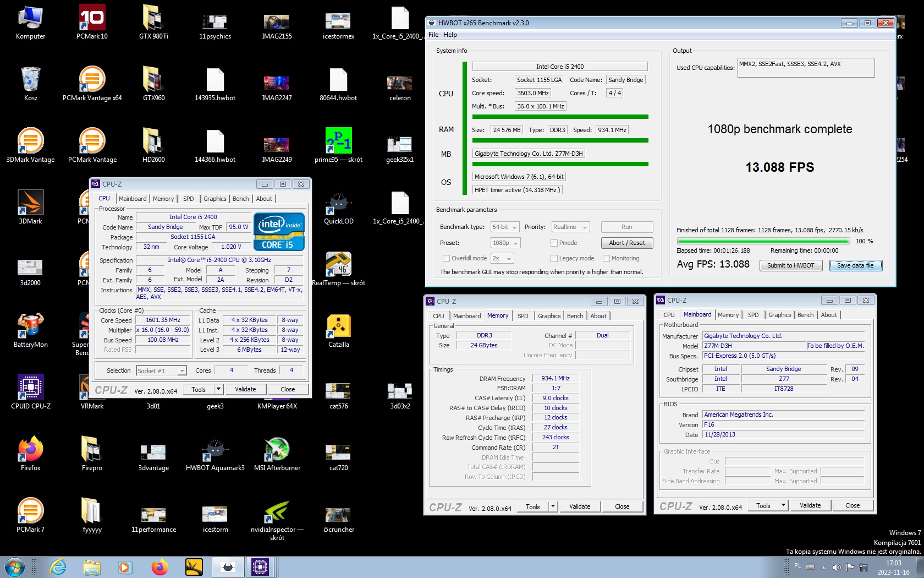
Task: Click the Abort / Reset button
Action: 627,243
